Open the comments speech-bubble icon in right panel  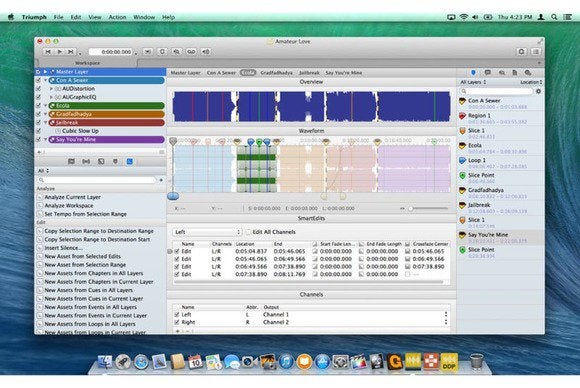coord(488,73)
